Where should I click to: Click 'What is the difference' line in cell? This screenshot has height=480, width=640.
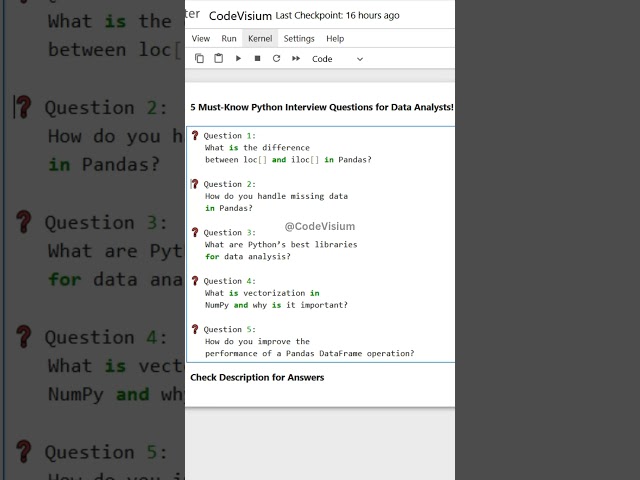[x=257, y=148]
